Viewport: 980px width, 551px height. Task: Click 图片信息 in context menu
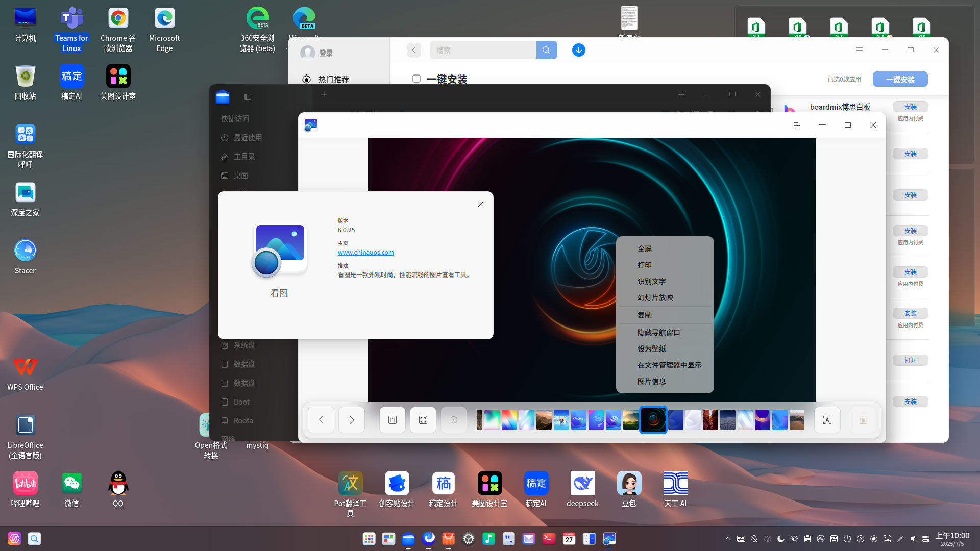coord(665,381)
